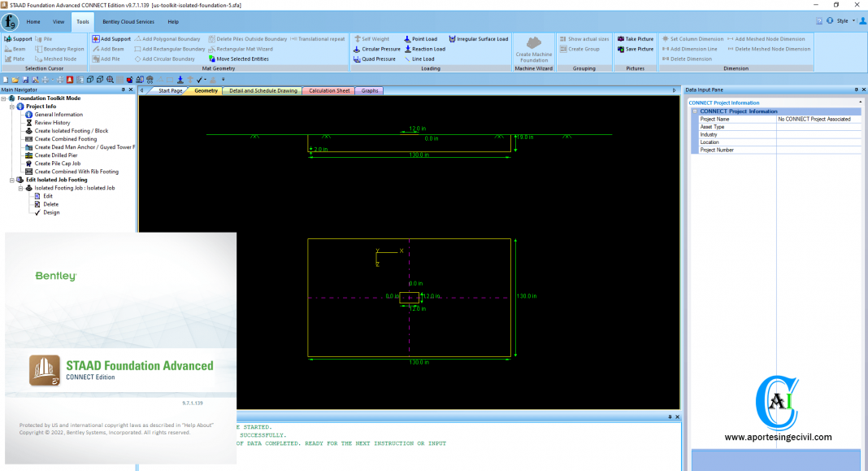
Task: Select the Move Selected Entities tool
Action: point(244,58)
